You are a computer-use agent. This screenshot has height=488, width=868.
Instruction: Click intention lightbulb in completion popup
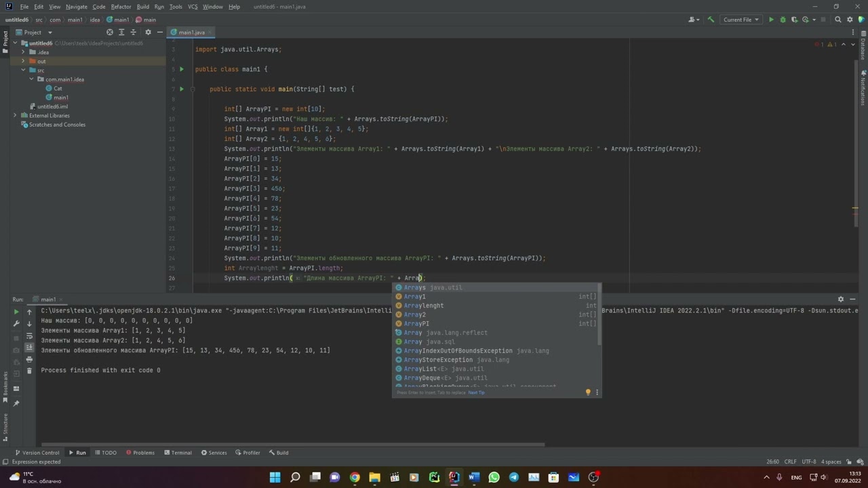tap(588, 392)
